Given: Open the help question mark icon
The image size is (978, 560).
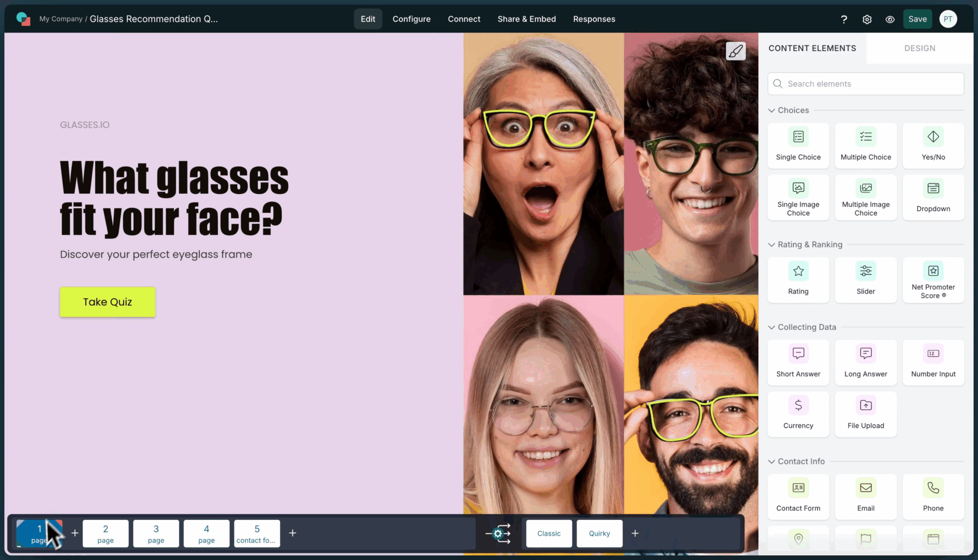Looking at the screenshot, I should 844,19.
